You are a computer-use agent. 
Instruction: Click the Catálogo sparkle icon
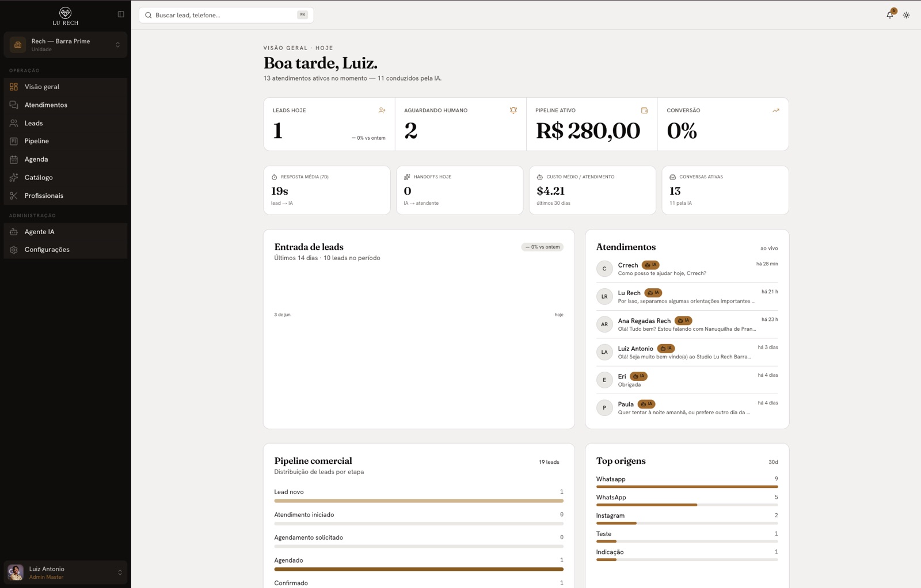coord(14,177)
